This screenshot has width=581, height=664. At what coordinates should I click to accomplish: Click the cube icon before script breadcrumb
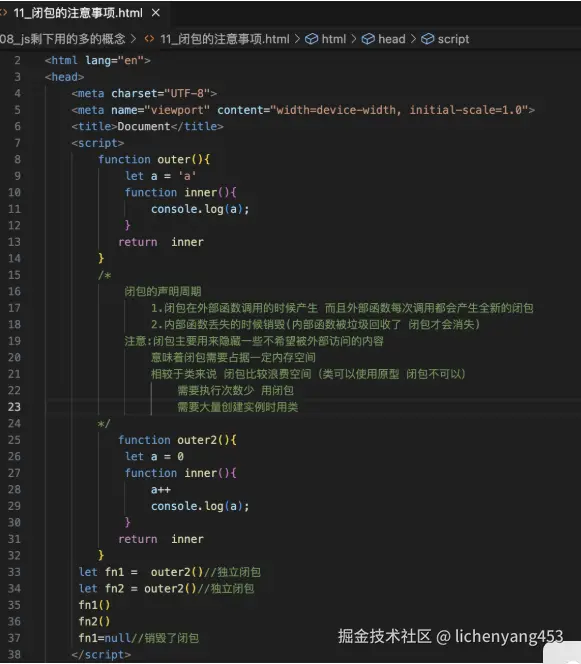(428, 39)
